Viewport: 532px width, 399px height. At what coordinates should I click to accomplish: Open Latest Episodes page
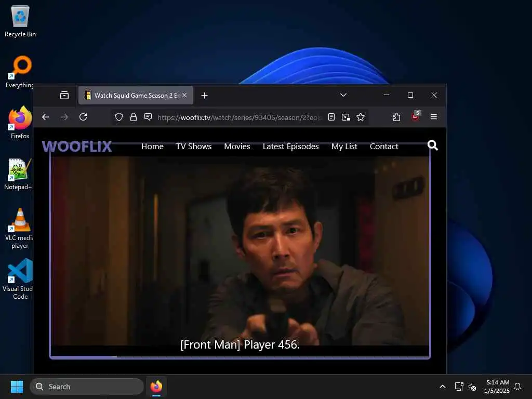291,146
